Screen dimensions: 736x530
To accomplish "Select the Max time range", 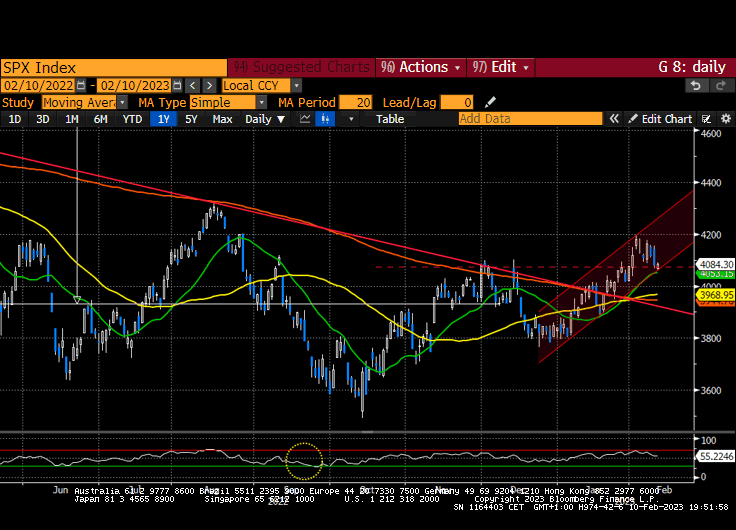I will tap(222, 119).
